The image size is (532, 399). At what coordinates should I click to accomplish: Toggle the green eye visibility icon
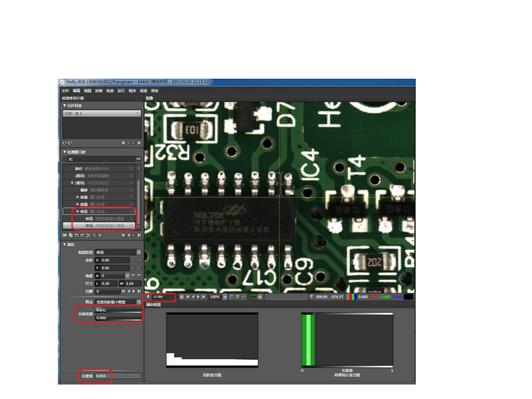238,297
